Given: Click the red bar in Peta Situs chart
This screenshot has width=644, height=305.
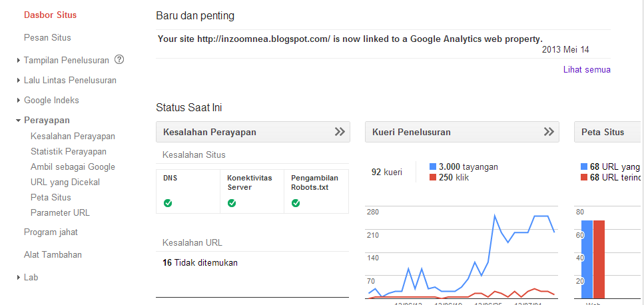Looking at the screenshot, I should 599,258.
